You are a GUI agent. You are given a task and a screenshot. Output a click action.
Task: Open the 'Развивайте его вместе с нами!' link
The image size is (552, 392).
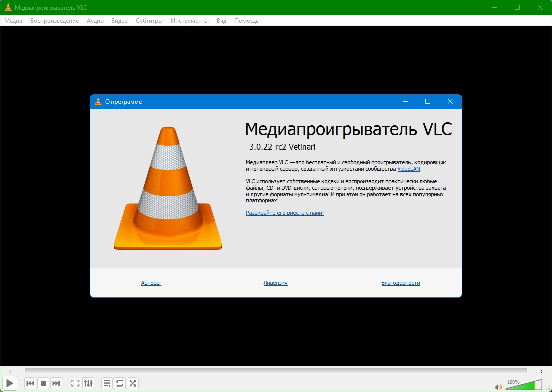tap(285, 213)
